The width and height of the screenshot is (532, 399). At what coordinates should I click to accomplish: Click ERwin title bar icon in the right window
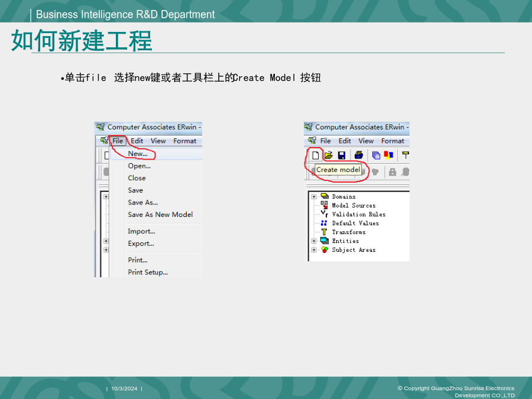click(x=309, y=127)
